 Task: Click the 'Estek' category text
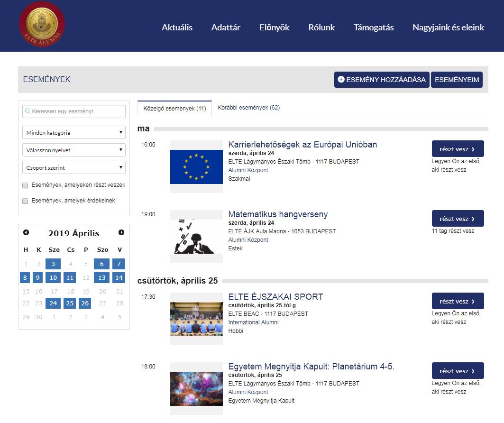[235, 248]
